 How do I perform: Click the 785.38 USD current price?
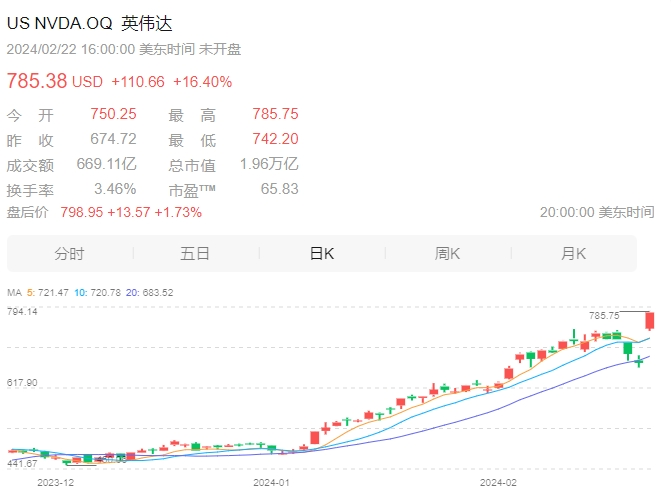pos(55,81)
